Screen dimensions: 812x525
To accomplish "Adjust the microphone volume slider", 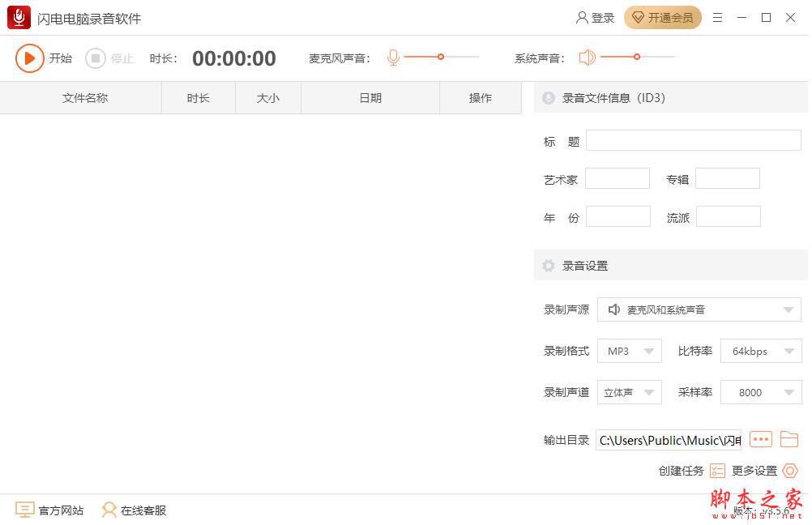I will pyautogui.click(x=440, y=58).
